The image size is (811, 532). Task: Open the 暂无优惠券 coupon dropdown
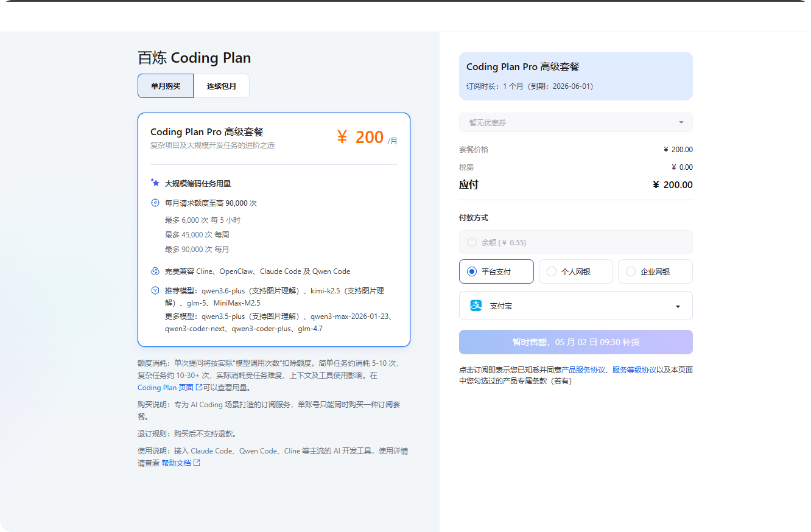tap(576, 122)
